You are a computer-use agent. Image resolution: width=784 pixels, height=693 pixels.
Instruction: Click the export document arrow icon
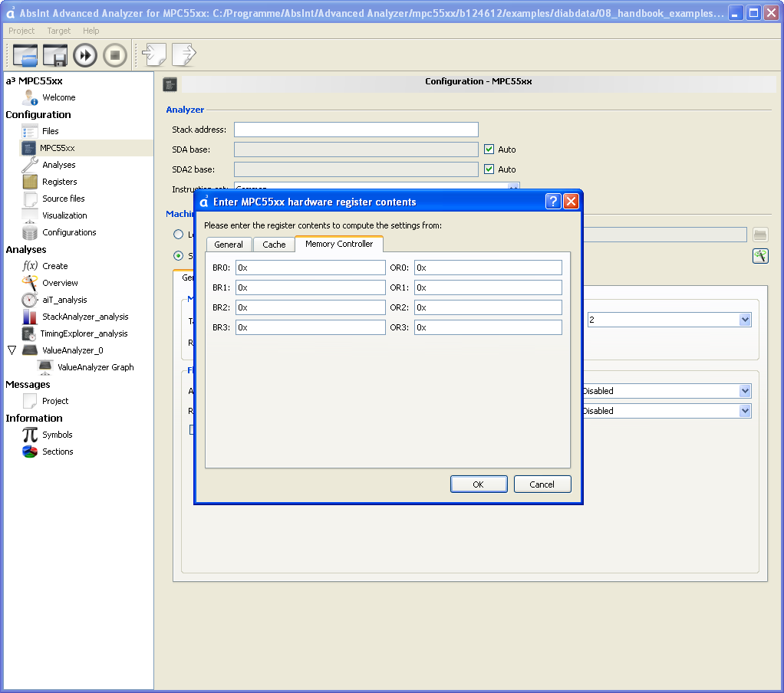pos(184,54)
